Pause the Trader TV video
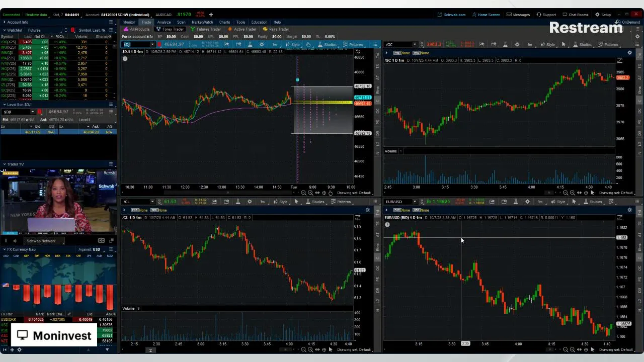 pos(6,241)
